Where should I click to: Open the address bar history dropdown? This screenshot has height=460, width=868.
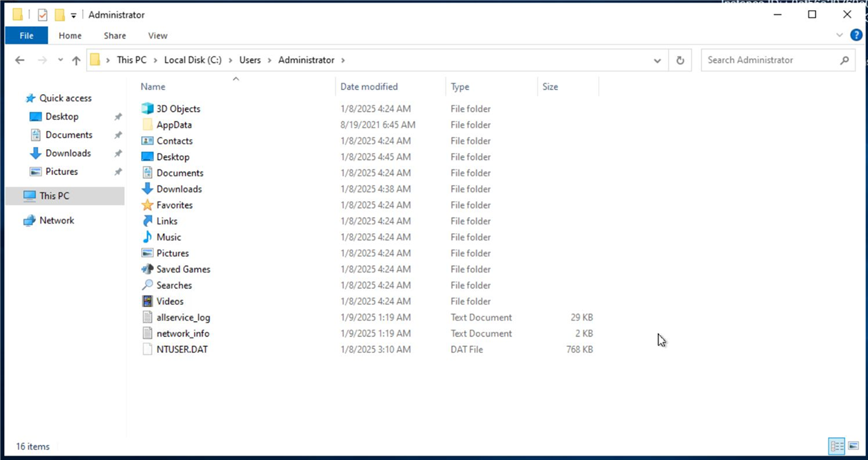[656, 60]
